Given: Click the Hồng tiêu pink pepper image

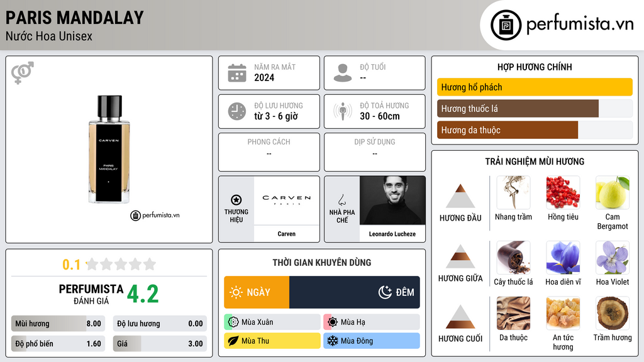Looking at the screenshot, I should [563, 192].
